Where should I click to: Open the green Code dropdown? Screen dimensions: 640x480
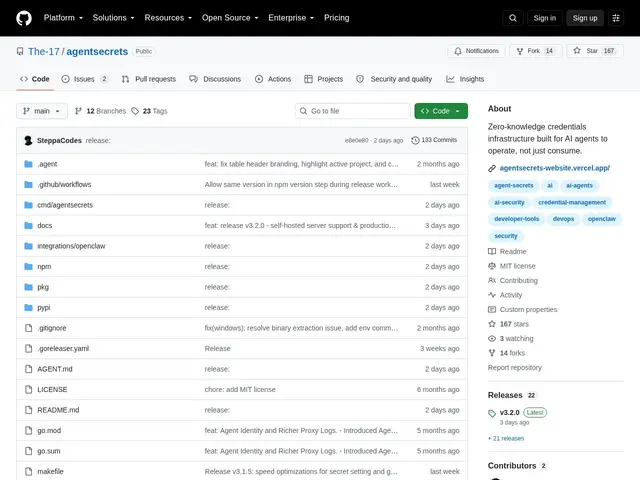[x=441, y=111]
